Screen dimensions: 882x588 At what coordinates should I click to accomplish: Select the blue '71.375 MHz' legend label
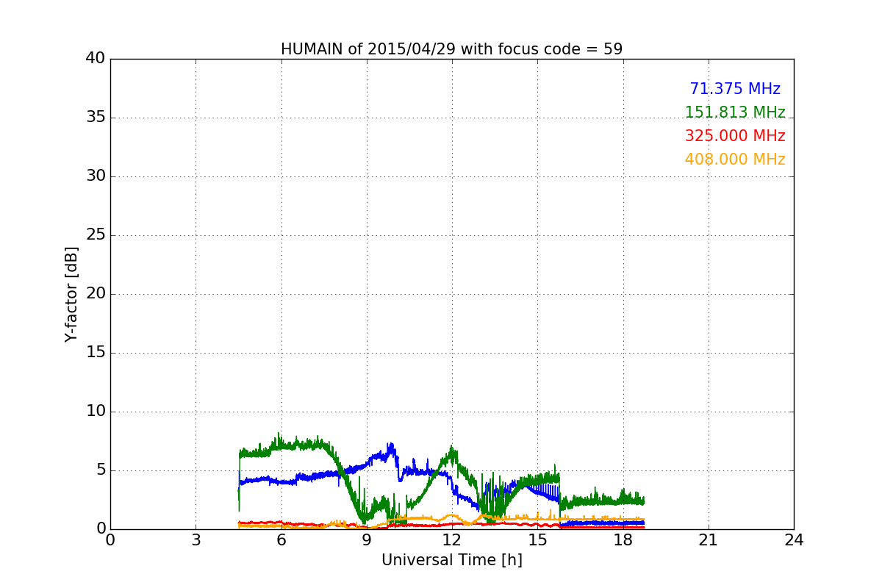(x=735, y=89)
